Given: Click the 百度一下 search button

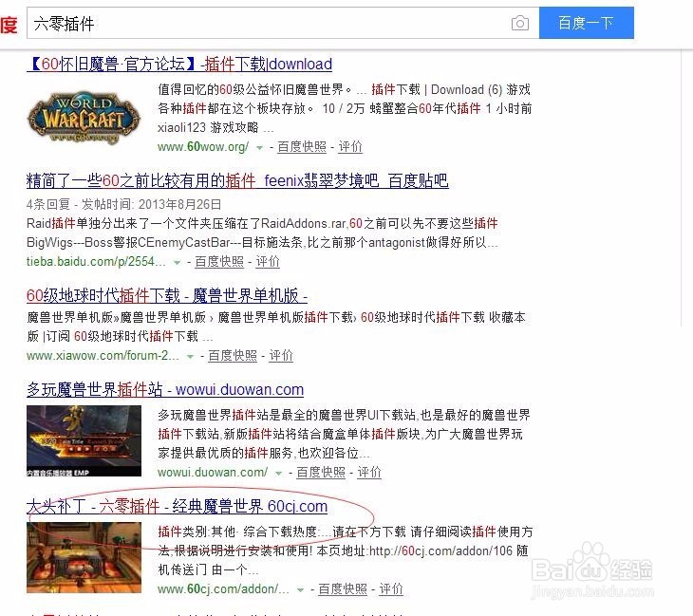Looking at the screenshot, I should 587,23.
